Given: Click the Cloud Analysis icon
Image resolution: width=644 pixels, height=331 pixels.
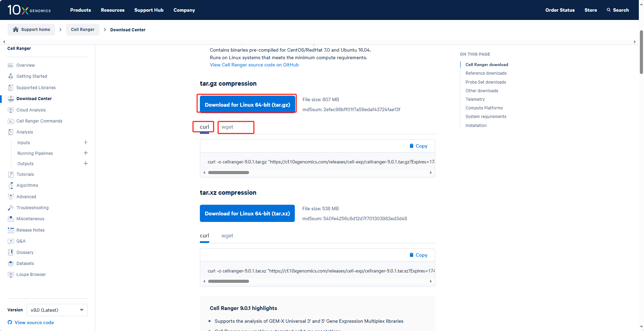Looking at the screenshot, I should (x=11, y=110).
